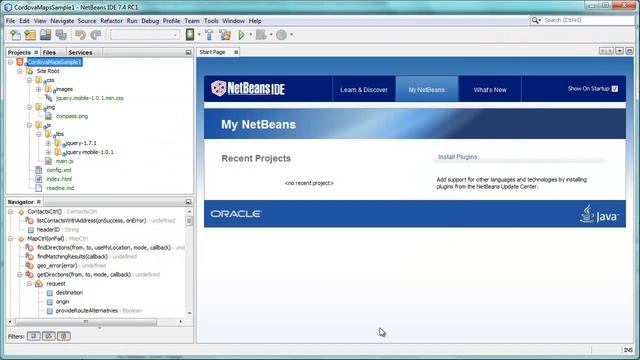
Task: Click the show documents list arrow
Action: coord(619,51)
